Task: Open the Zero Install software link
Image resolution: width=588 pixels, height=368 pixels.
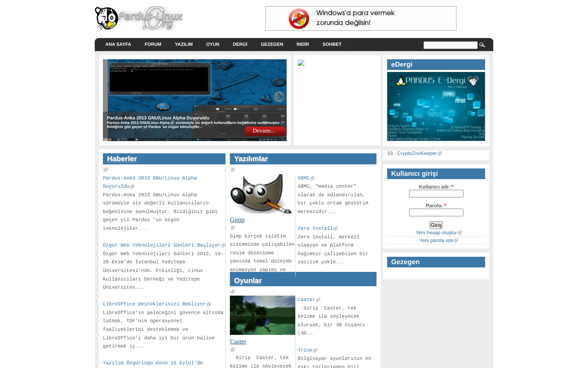Action: pyautogui.click(x=315, y=229)
